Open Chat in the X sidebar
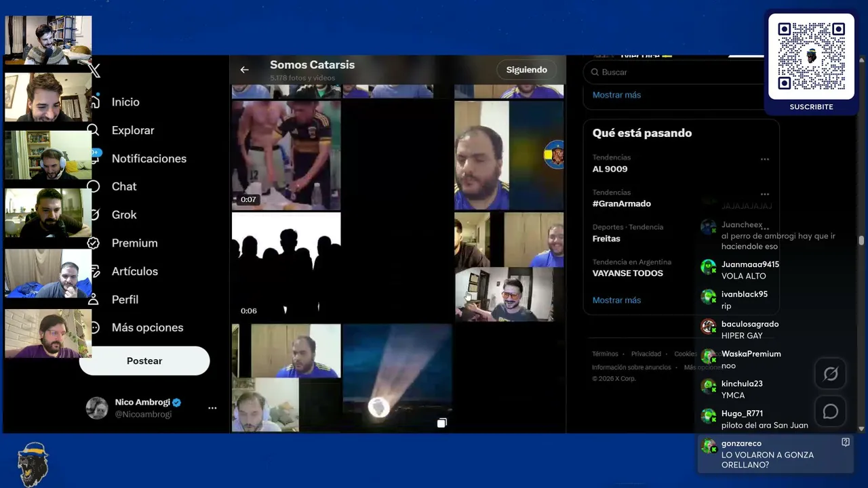868x488 pixels. [124, 186]
